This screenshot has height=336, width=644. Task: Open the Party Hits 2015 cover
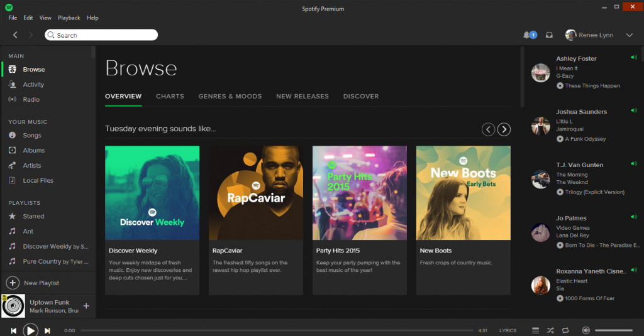click(x=360, y=193)
